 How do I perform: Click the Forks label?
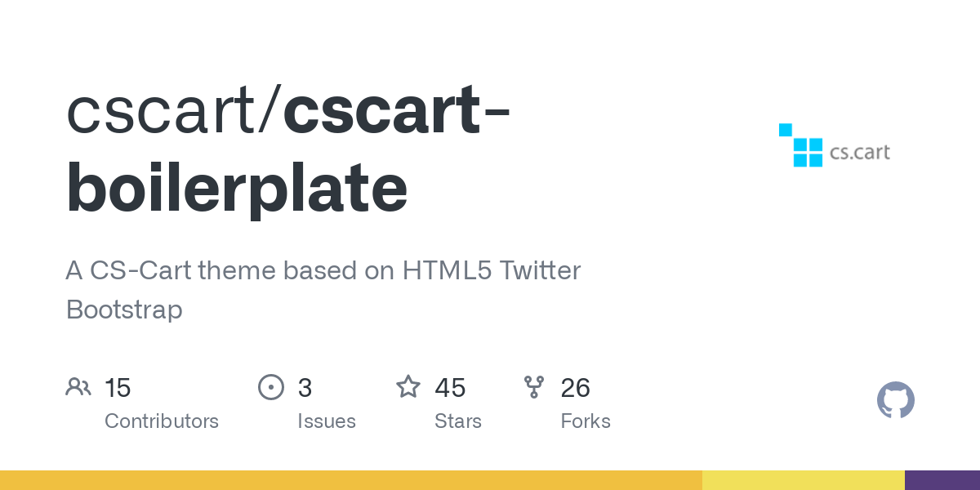(x=586, y=421)
